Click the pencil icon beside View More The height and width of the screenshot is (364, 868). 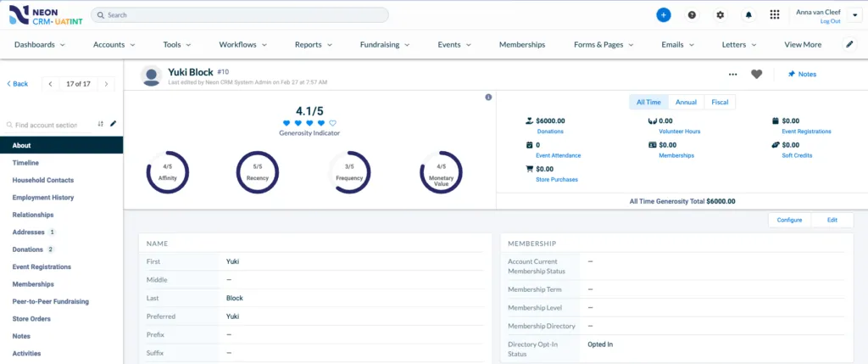849,44
